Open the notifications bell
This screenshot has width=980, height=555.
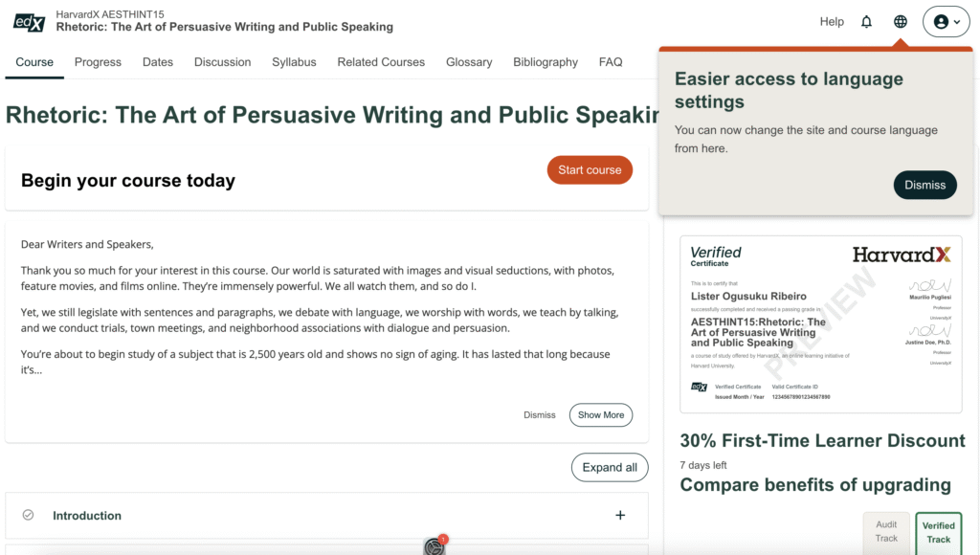coord(866,22)
